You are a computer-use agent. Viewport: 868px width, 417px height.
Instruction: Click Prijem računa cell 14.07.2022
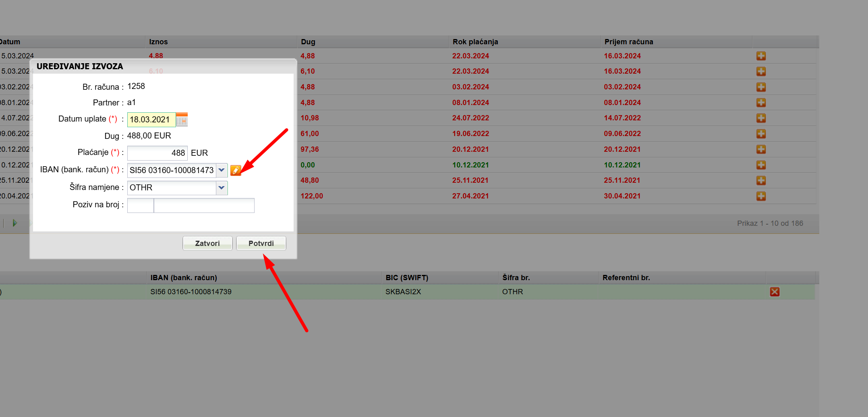coord(622,118)
